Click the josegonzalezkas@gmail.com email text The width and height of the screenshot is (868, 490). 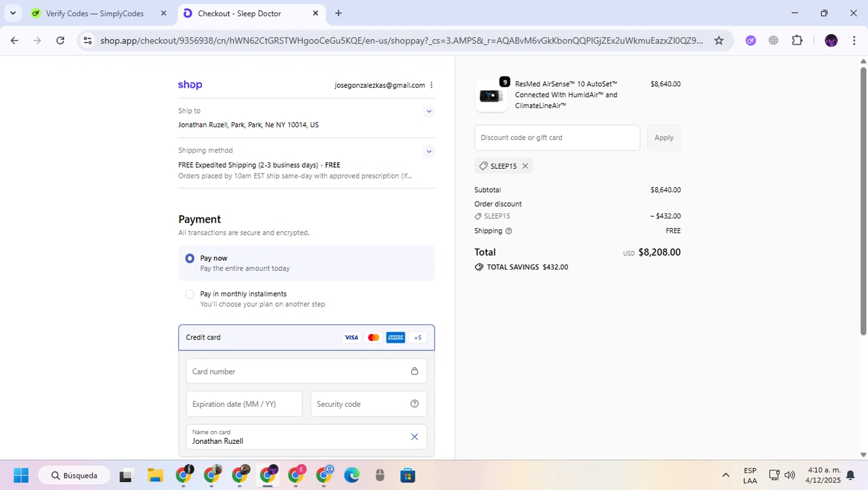(380, 85)
